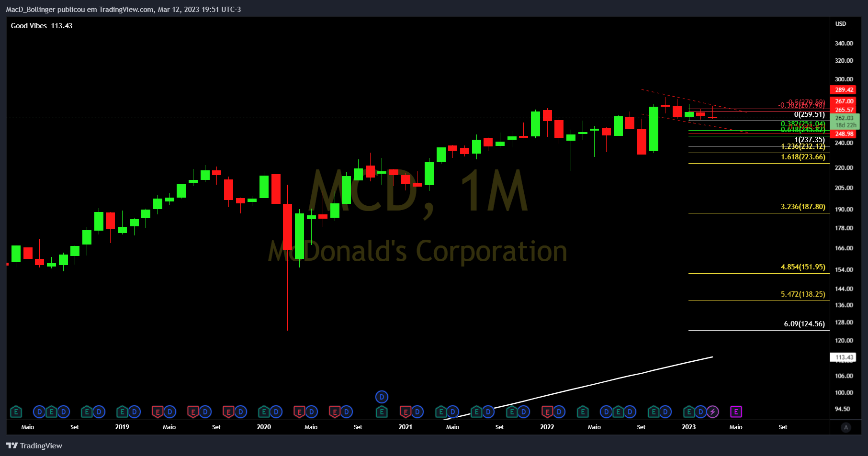Click the red earnings E marker above the 2022 label
The width and height of the screenshot is (868, 456).
pos(547,412)
